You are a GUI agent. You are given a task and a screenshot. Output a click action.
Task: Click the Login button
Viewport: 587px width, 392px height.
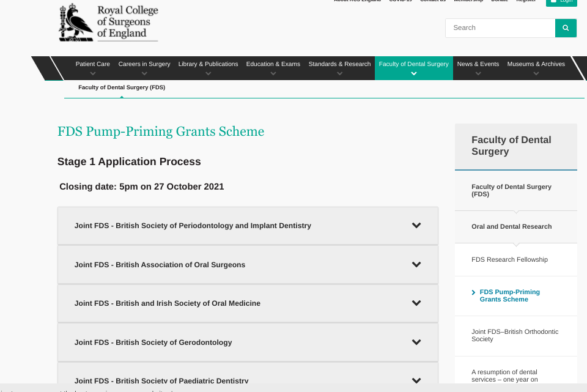pyautogui.click(x=561, y=2)
